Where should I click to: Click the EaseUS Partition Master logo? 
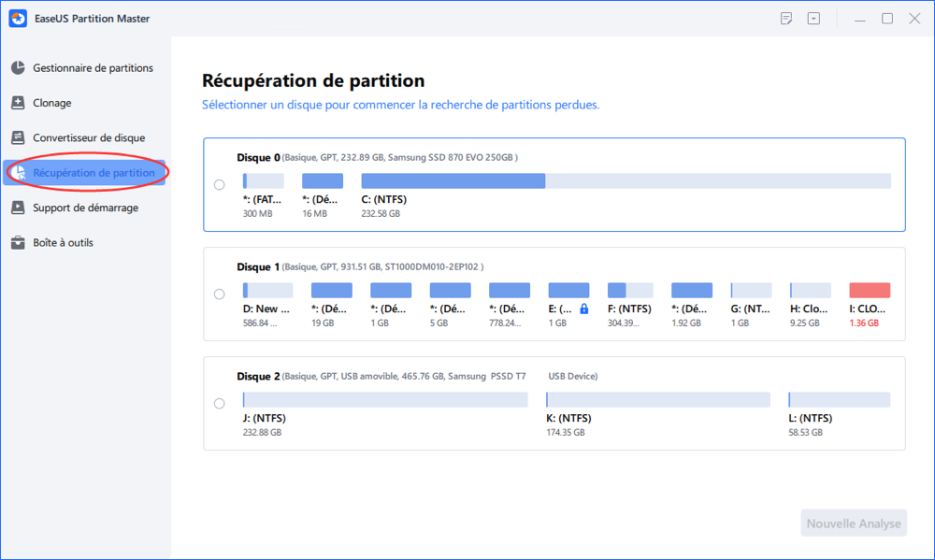click(18, 19)
